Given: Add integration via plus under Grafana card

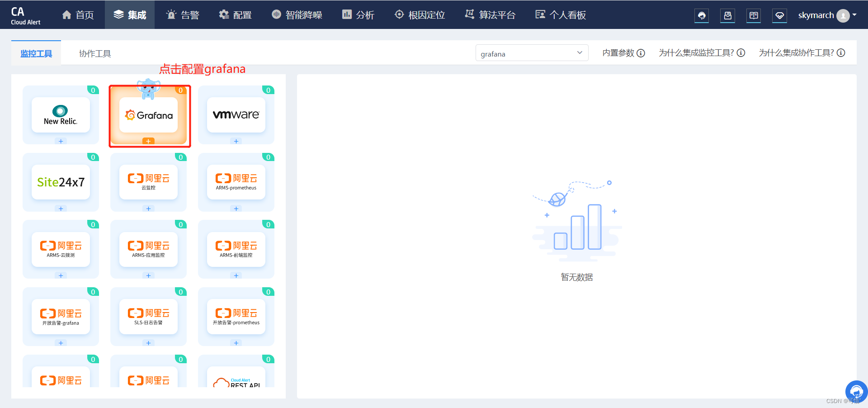Looking at the screenshot, I should 148,141.
